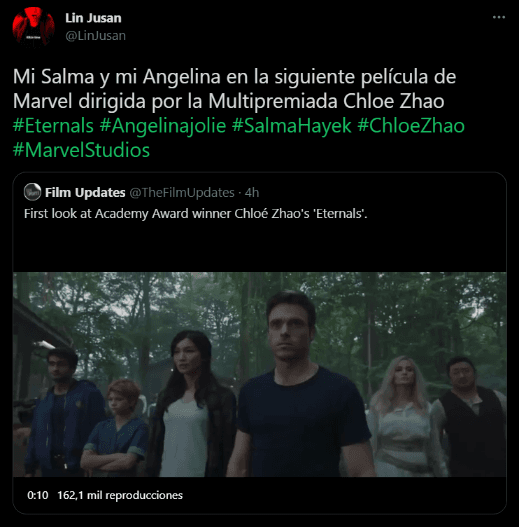Click the Film Updates account name

pyautogui.click(x=85, y=193)
